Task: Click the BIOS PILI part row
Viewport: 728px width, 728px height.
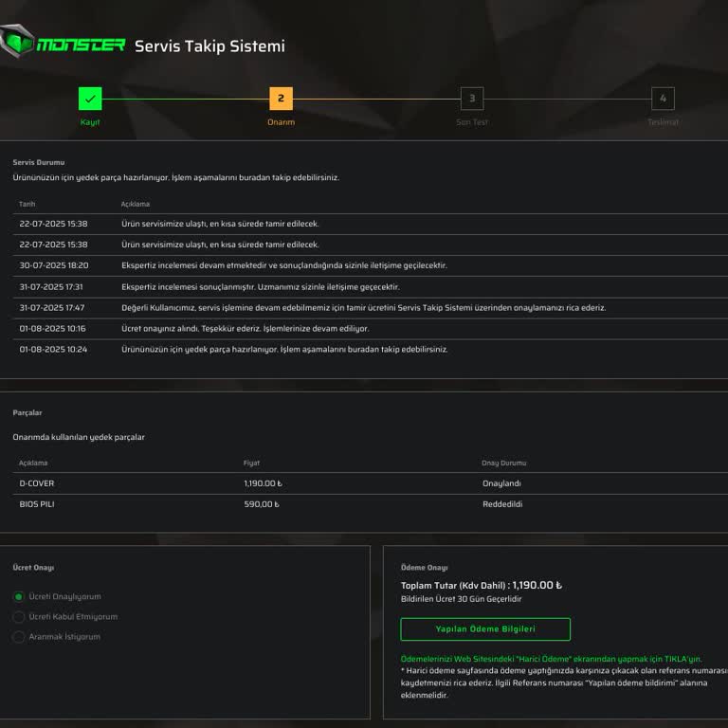Action: [37, 504]
